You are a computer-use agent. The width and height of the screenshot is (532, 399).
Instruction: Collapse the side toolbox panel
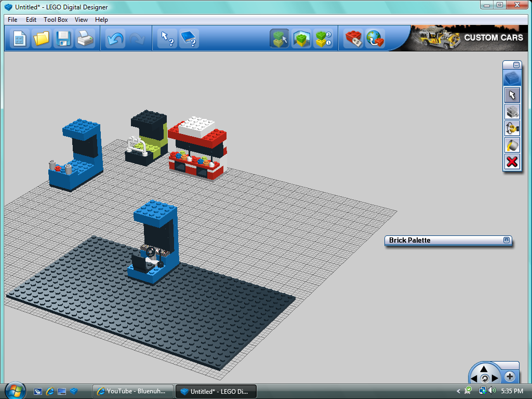pos(516,65)
